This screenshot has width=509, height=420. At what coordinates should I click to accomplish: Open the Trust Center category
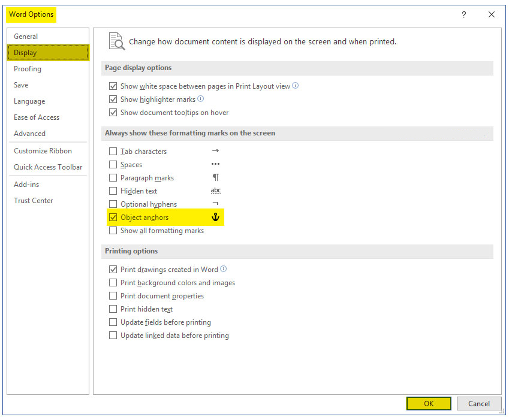[x=48, y=201]
